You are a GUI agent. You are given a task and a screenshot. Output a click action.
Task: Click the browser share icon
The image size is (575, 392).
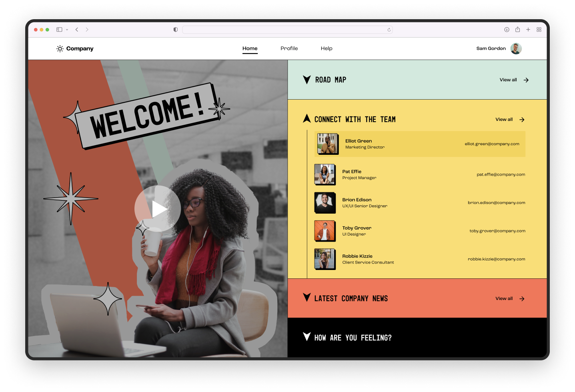coord(517,30)
